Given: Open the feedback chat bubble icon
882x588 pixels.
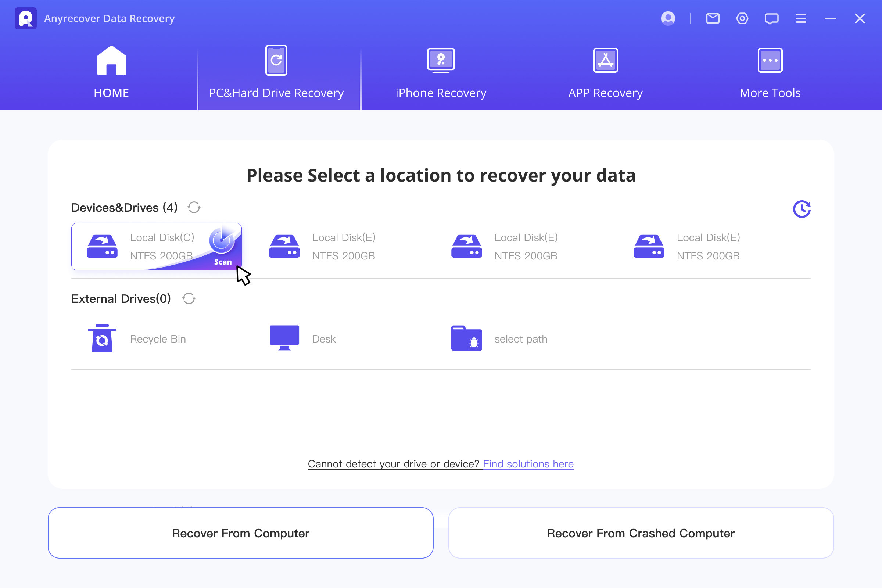Looking at the screenshot, I should click(x=771, y=19).
